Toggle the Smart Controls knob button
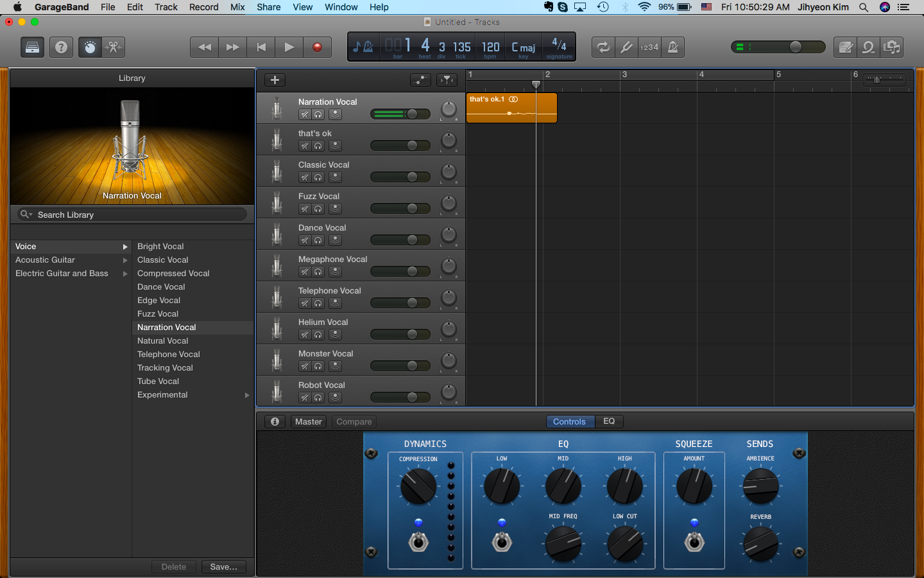 point(90,48)
